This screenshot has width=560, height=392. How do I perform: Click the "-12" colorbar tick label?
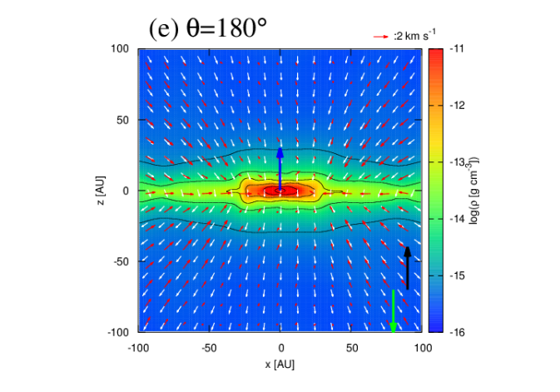[x=458, y=106]
